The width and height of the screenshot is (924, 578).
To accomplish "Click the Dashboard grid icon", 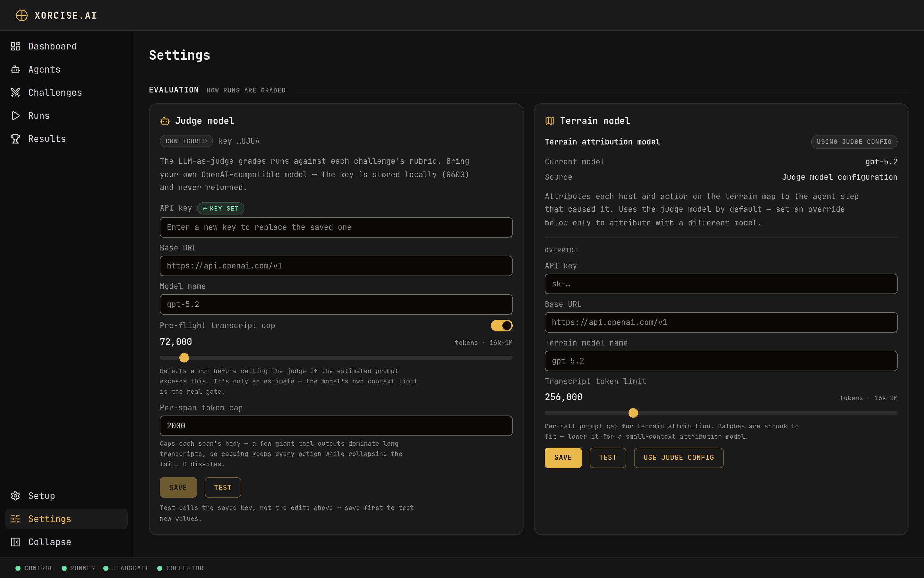I will (15, 46).
